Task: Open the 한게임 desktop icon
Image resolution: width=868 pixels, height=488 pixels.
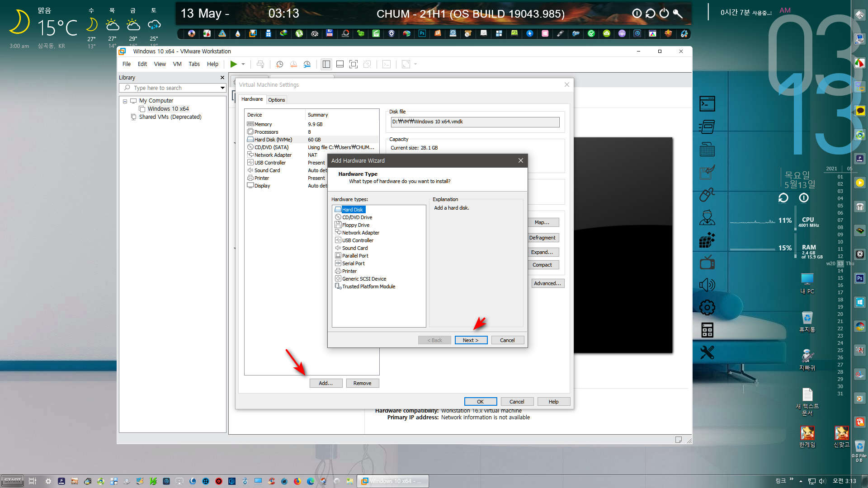Action: pyautogui.click(x=807, y=436)
